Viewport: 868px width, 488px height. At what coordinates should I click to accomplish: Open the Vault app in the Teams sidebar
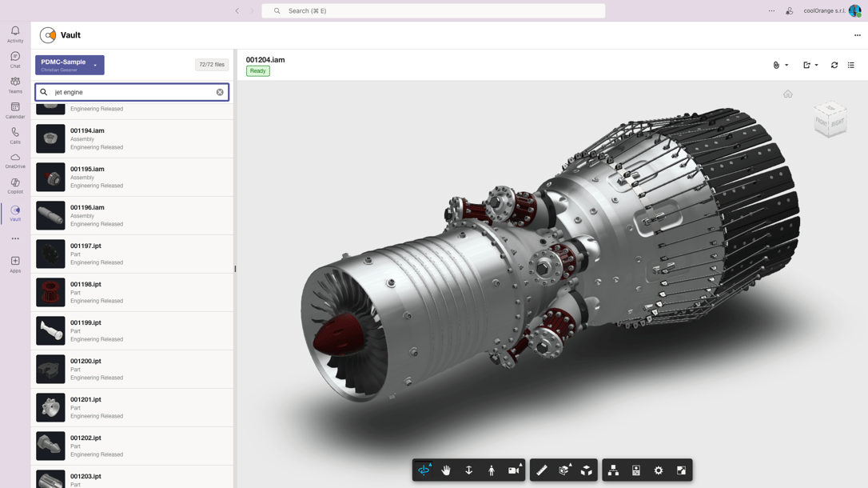click(x=14, y=212)
